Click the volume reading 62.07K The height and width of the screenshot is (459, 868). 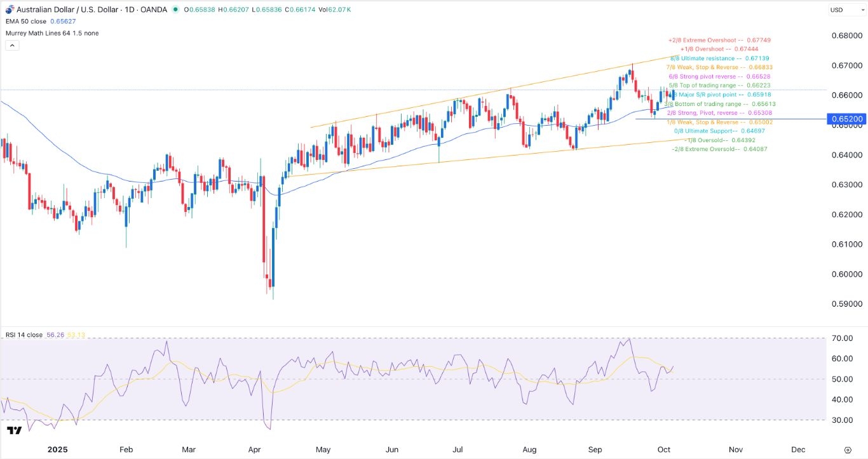pos(339,10)
